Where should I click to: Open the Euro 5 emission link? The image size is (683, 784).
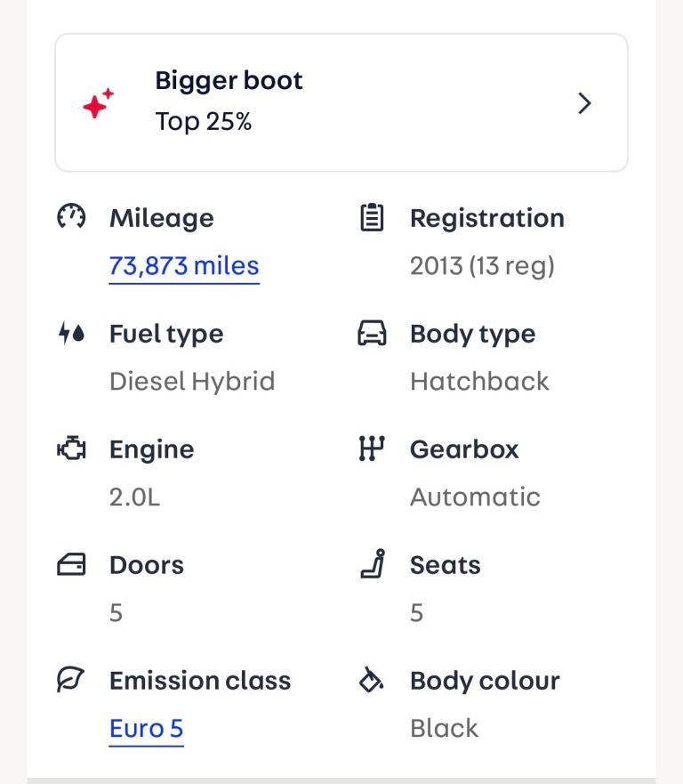[x=146, y=729]
